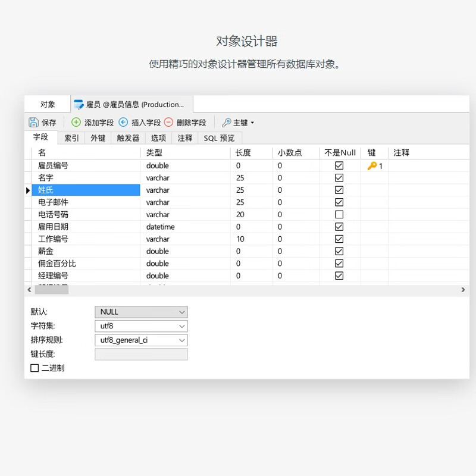Open the SQL 预览 tab

pos(219,138)
